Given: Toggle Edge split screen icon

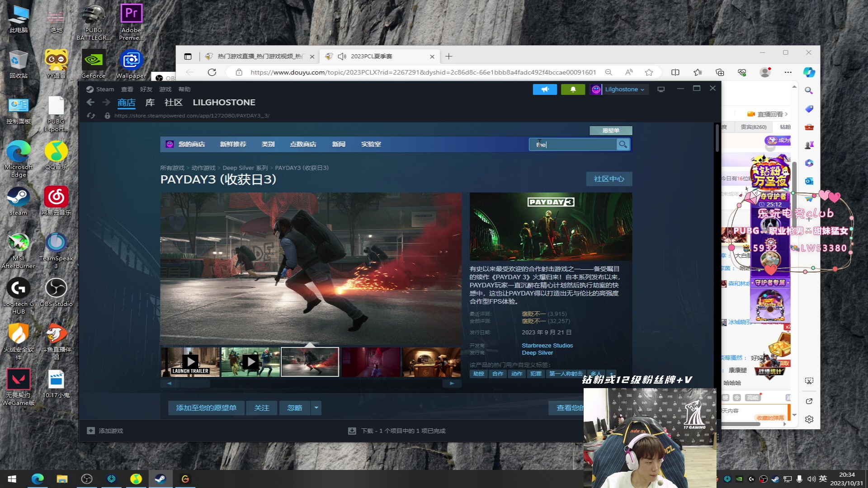Looking at the screenshot, I should coord(675,72).
